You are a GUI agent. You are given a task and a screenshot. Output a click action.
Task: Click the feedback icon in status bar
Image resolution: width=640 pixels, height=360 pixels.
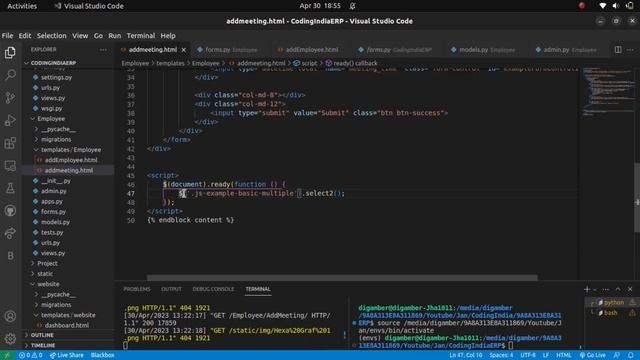pos(617,355)
